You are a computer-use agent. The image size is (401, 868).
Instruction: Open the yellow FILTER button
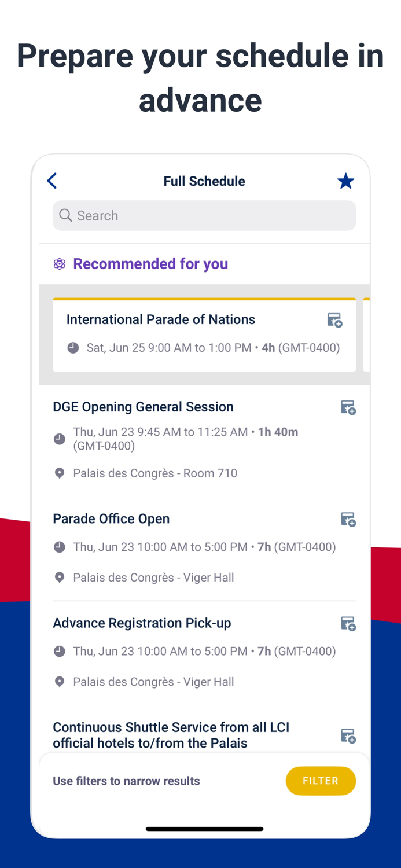(x=321, y=781)
